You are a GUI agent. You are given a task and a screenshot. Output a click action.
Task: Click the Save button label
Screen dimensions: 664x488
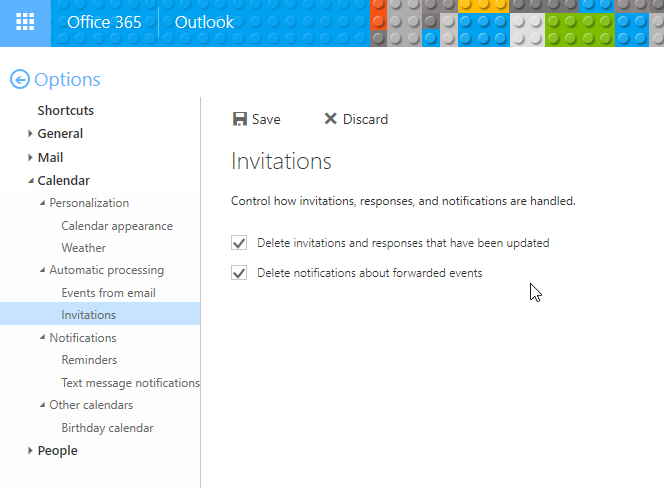[266, 119]
